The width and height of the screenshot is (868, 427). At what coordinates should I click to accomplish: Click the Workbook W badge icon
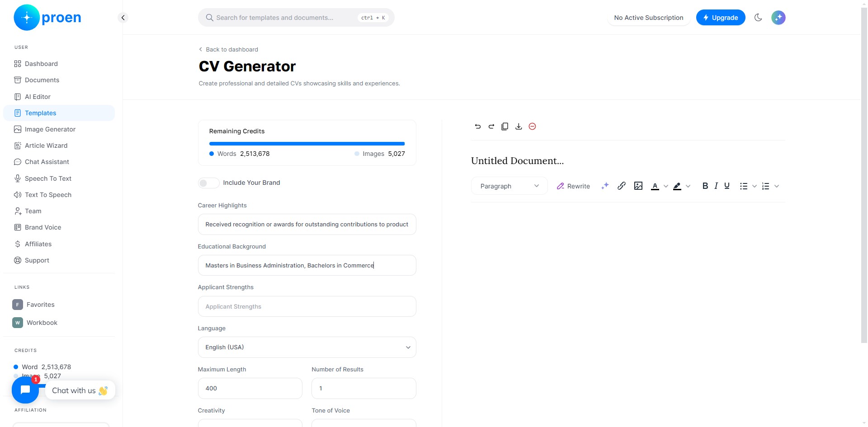18,323
